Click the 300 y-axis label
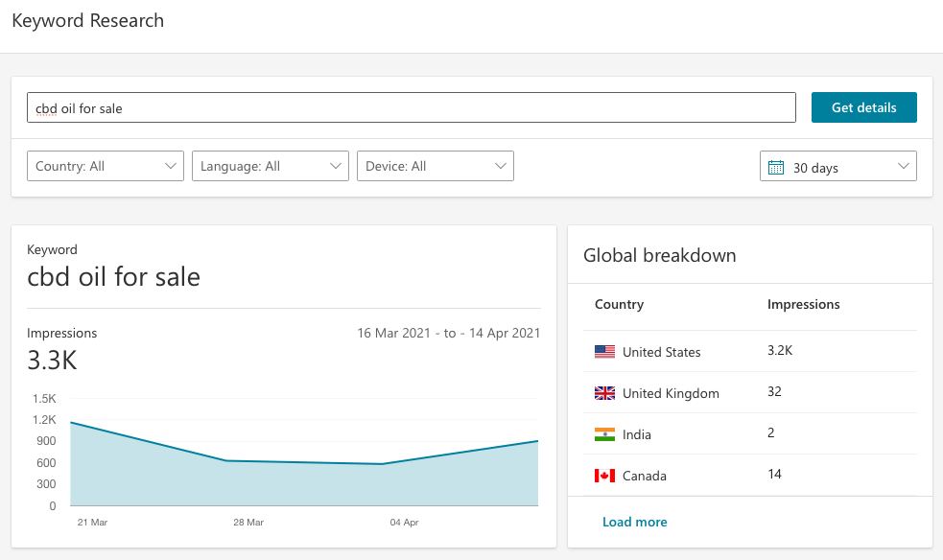The height and width of the screenshot is (560, 943). pos(46,483)
